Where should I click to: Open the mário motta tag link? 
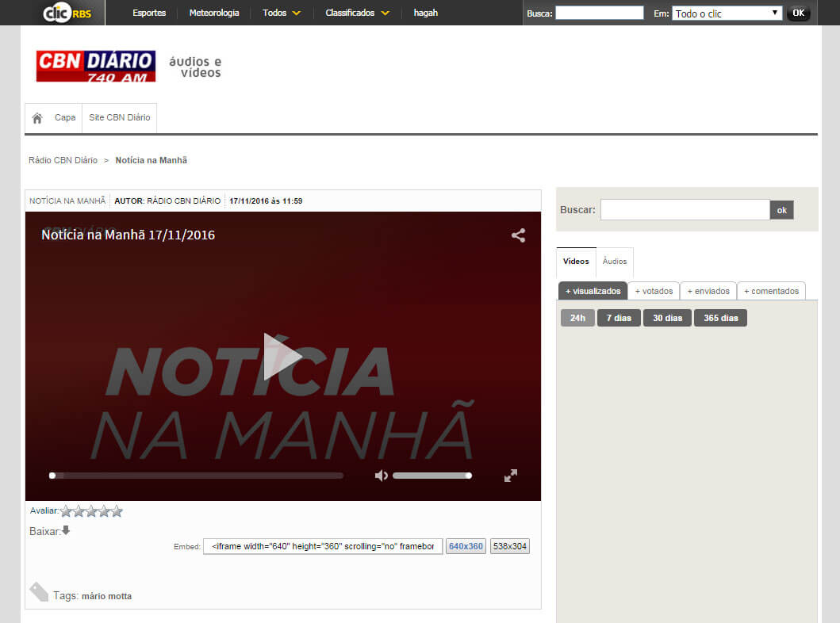click(x=106, y=596)
